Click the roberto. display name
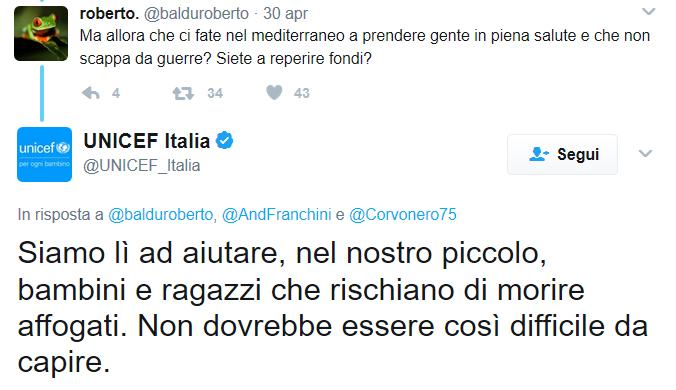Image resolution: width=676 pixels, height=390 pixels. click(x=109, y=13)
